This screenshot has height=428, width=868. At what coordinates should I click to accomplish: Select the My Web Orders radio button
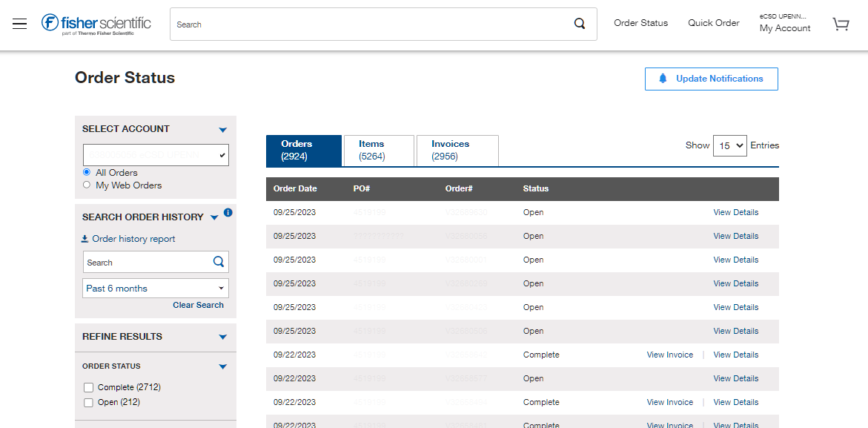(86, 185)
